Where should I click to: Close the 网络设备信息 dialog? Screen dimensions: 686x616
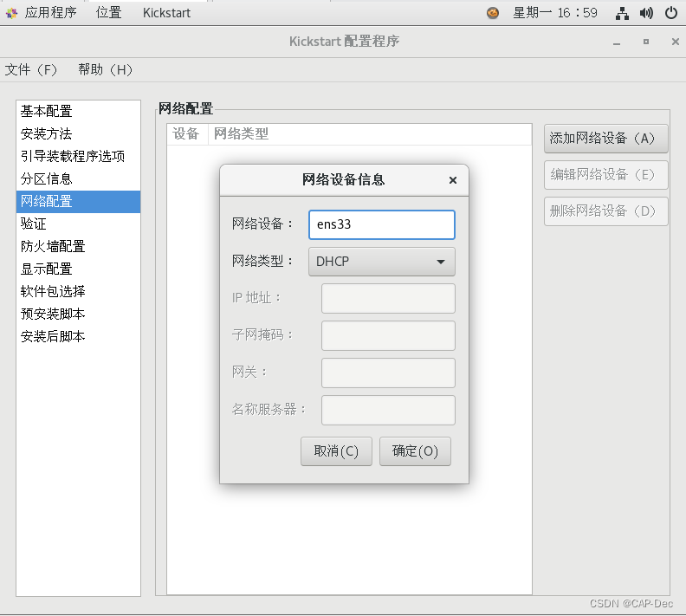coord(453,180)
